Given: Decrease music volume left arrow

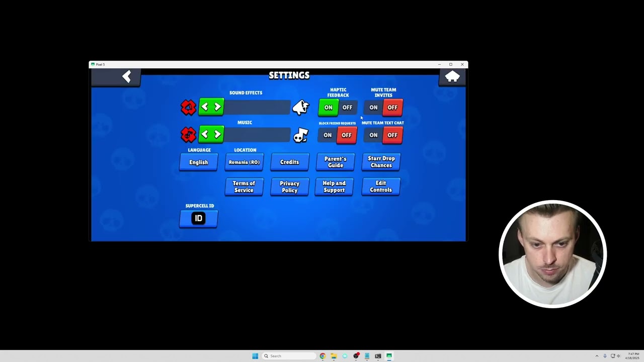Looking at the screenshot, I should (x=204, y=134).
